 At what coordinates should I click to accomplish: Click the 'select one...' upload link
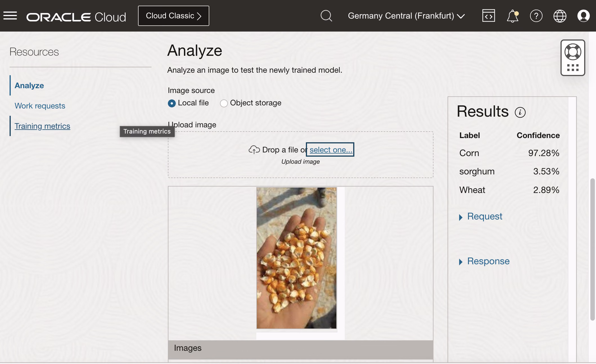click(331, 150)
